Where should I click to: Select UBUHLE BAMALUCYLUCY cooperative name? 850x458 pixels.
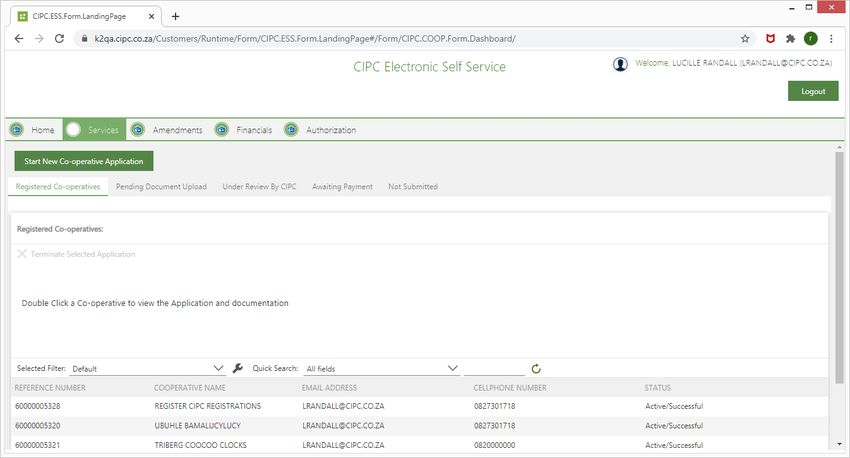coord(197,425)
